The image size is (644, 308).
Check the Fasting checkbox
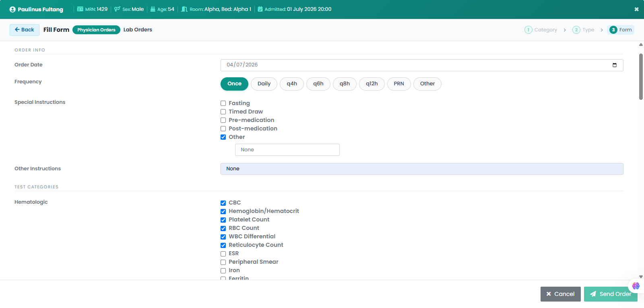223,103
